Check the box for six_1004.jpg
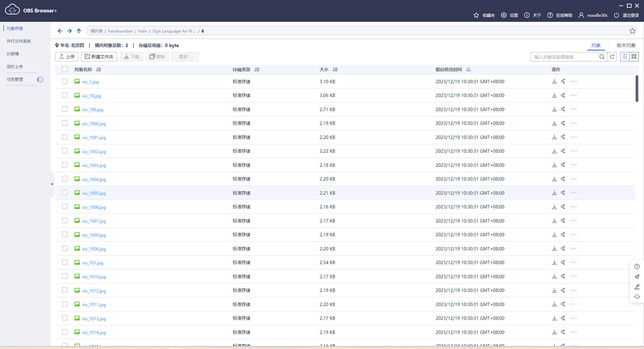Screen dimensions: 644x349 pos(65,179)
